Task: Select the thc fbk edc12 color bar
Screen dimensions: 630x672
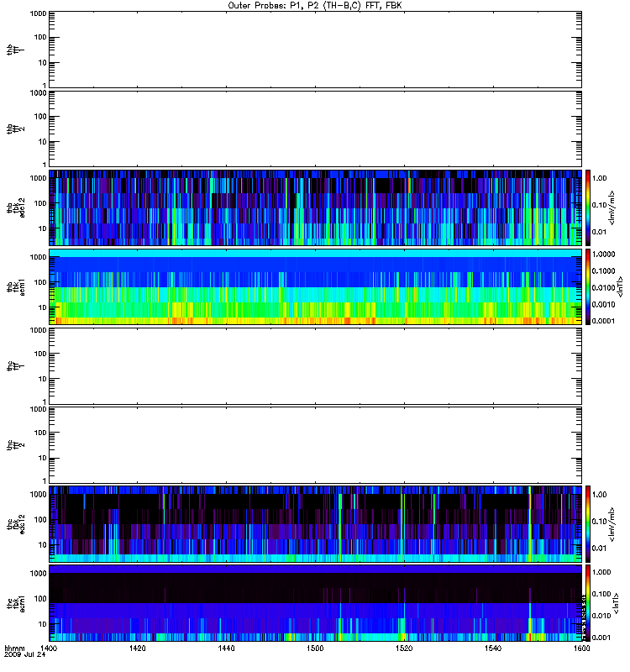Action: (x=588, y=523)
